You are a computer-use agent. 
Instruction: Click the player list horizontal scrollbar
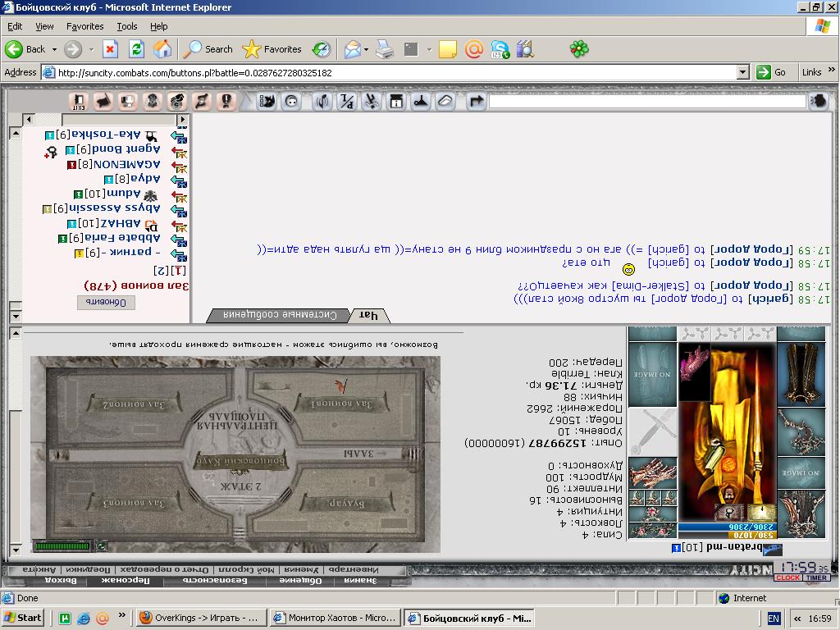[106, 120]
